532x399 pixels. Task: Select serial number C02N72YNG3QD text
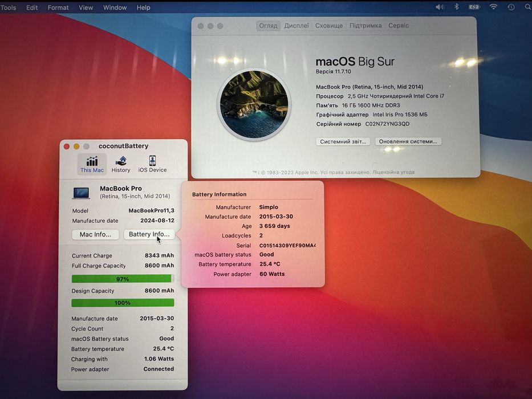click(x=387, y=124)
